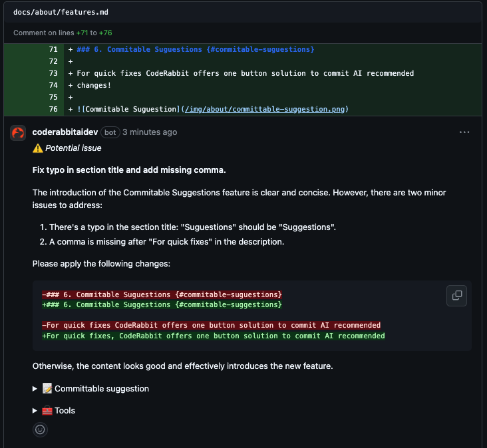
Task: Expand the Tools disclosure triangle
Action: pos(35,411)
